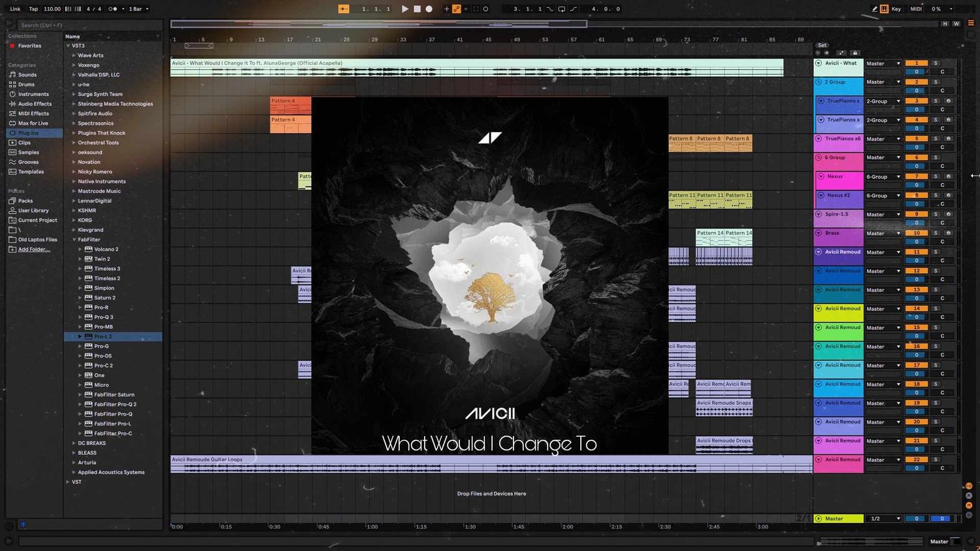The image size is (980, 551).
Task: Toggle the Loop switch in the transport
Action: (561, 9)
